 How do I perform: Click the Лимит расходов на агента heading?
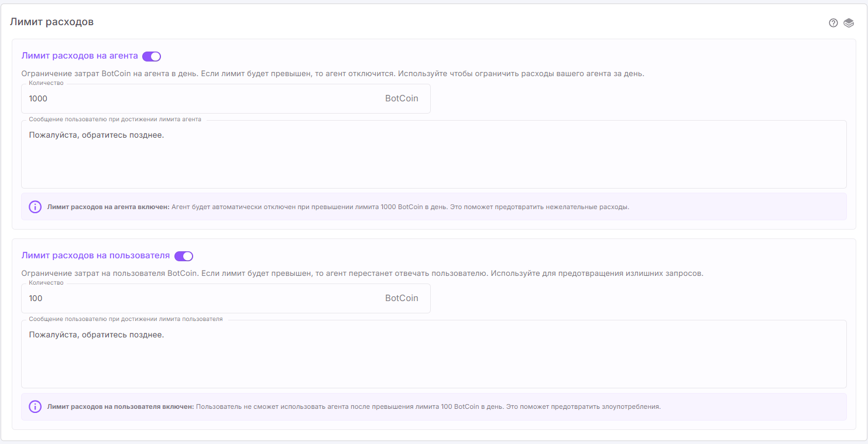[80, 56]
